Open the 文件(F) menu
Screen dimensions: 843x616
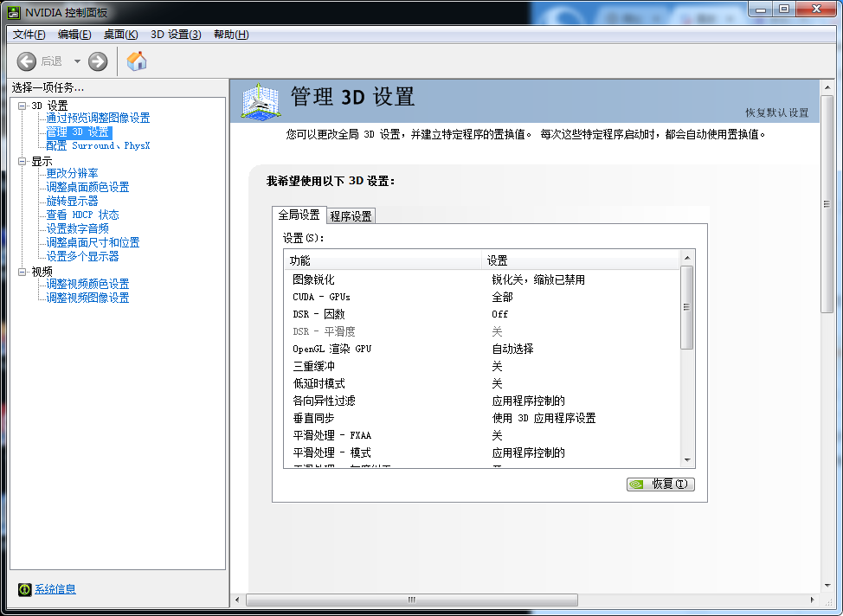pyautogui.click(x=29, y=35)
